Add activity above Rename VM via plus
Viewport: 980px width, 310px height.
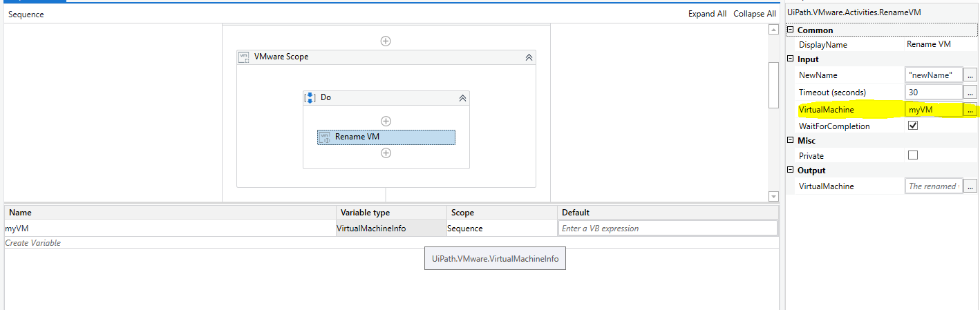click(x=386, y=121)
